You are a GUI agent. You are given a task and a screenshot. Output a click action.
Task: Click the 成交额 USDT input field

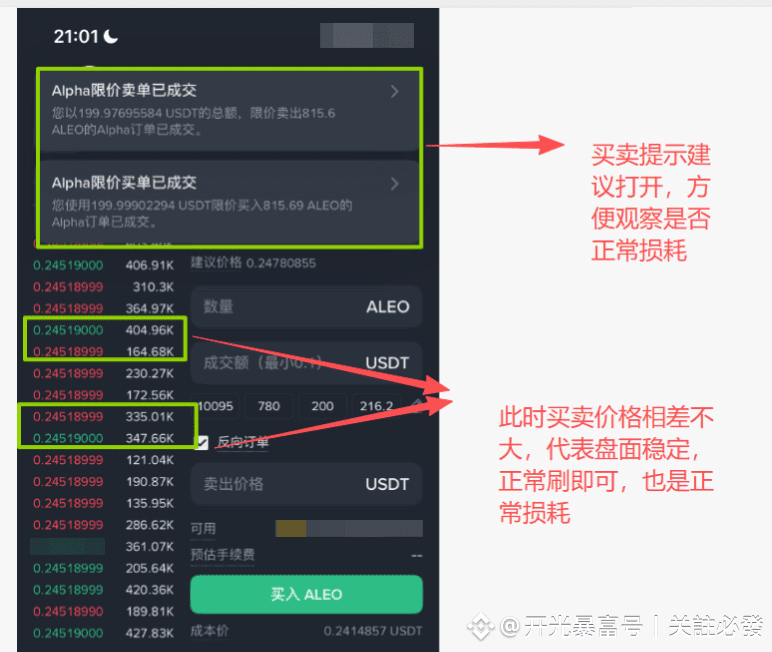[x=306, y=363]
